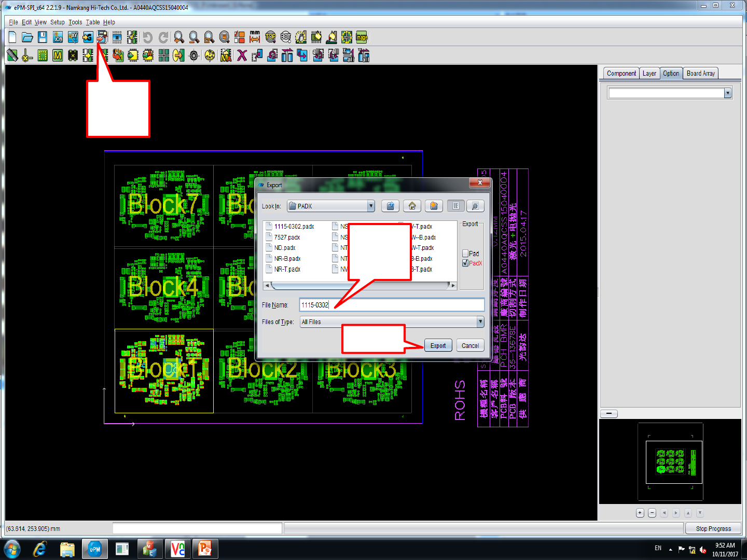Go to home folder in Export dialog
Screen dimensions: 747x560
point(412,206)
